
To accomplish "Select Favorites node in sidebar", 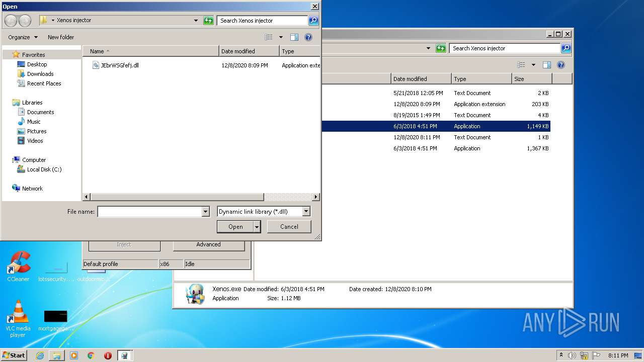I will [x=33, y=55].
